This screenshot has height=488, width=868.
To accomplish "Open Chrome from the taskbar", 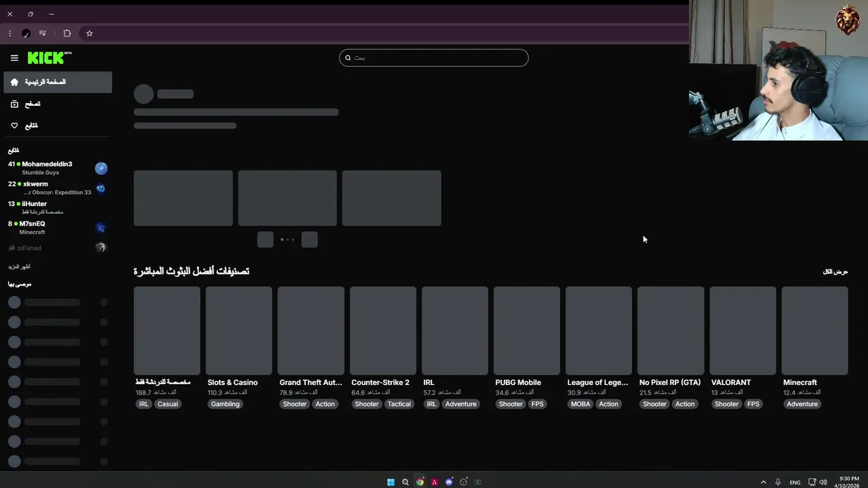I will point(420,482).
